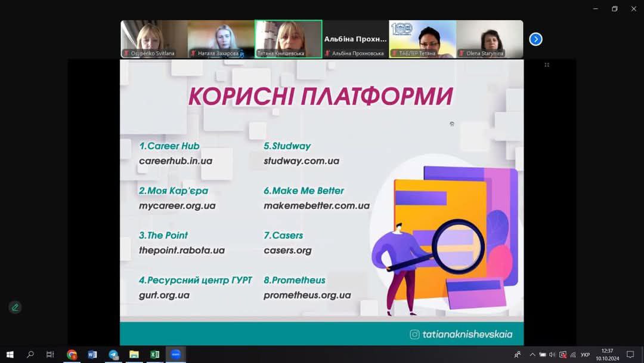This screenshot has height=363, width=644.
Task: Open Windows search magnifier
Action: tap(30, 355)
